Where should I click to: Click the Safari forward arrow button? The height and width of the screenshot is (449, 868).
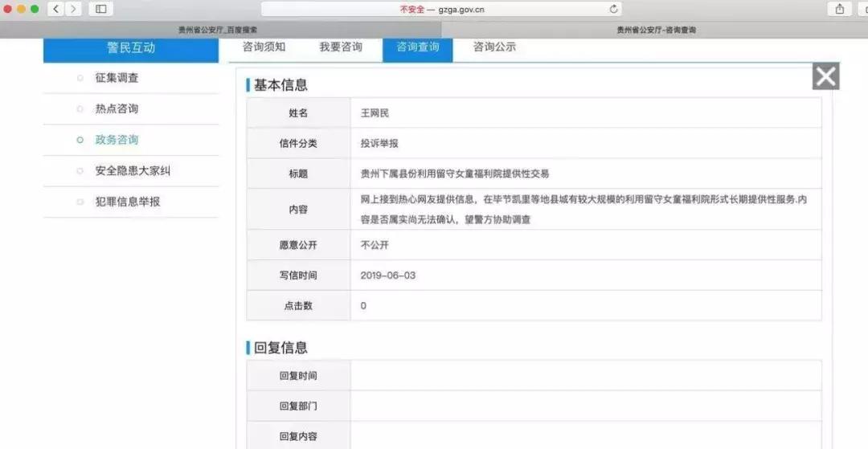pos(73,9)
